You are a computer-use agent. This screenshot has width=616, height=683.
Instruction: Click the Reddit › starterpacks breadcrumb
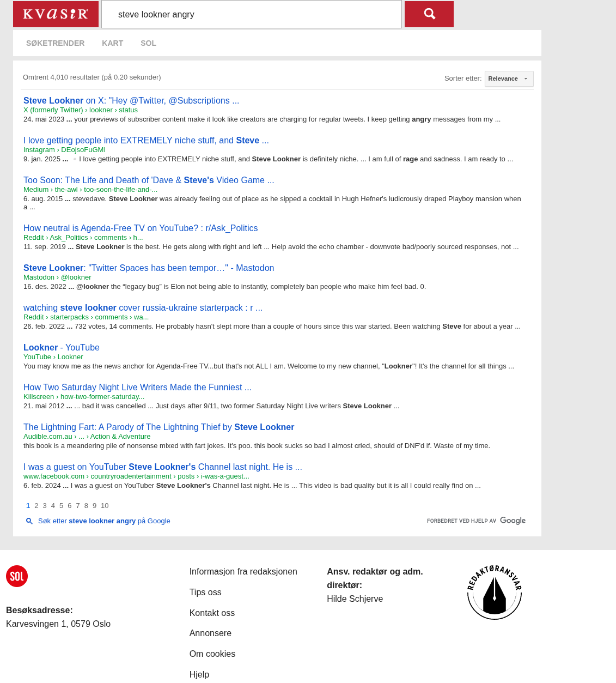tap(86, 317)
